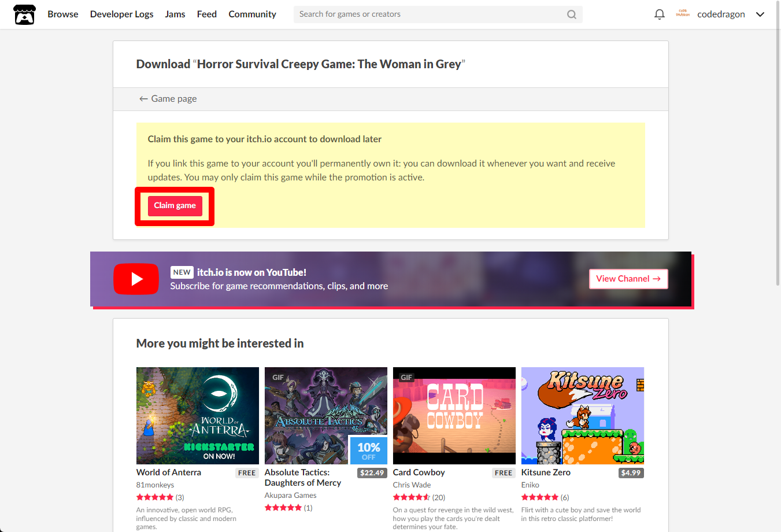Open World of Anterra thumbnail
This screenshot has width=781, height=532.
198,416
